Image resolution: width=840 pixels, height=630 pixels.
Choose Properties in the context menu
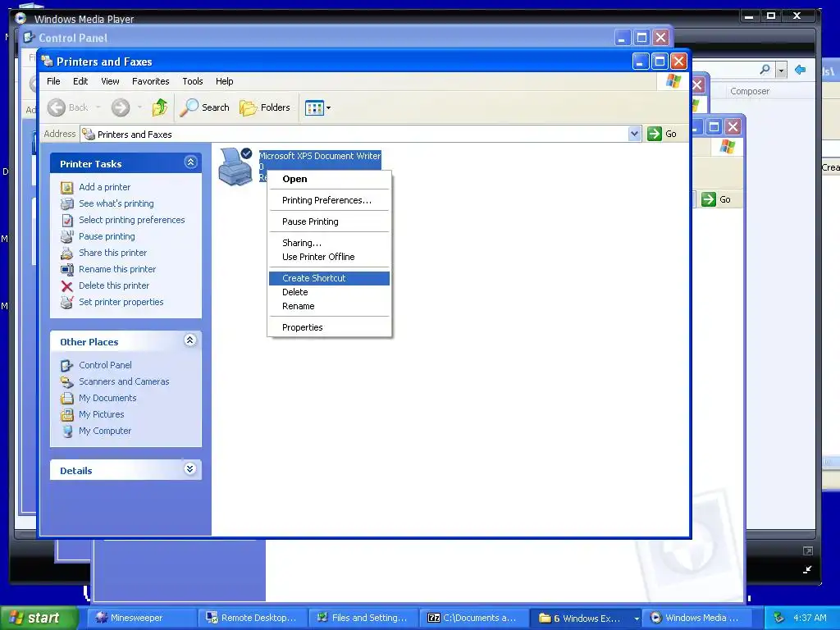[329, 327]
